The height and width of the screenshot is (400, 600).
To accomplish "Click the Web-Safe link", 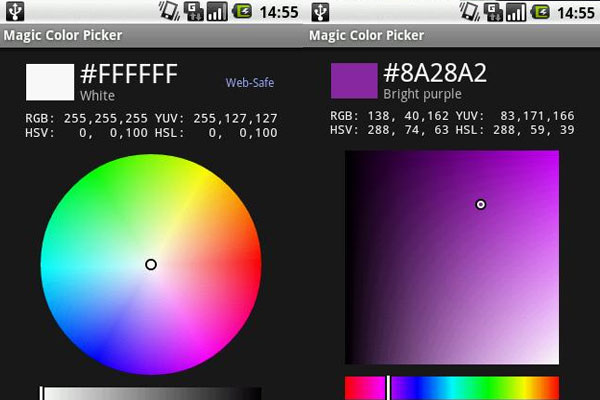I will pos(250,83).
